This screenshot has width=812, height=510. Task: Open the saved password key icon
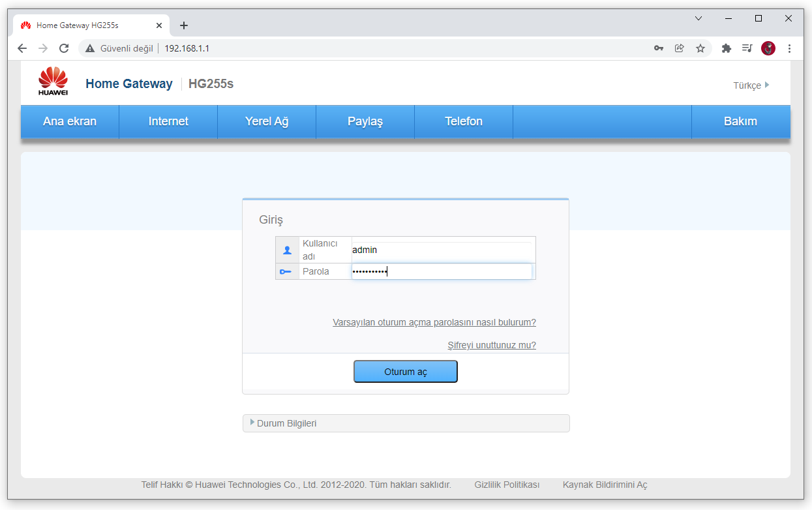pyautogui.click(x=659, y=48)
